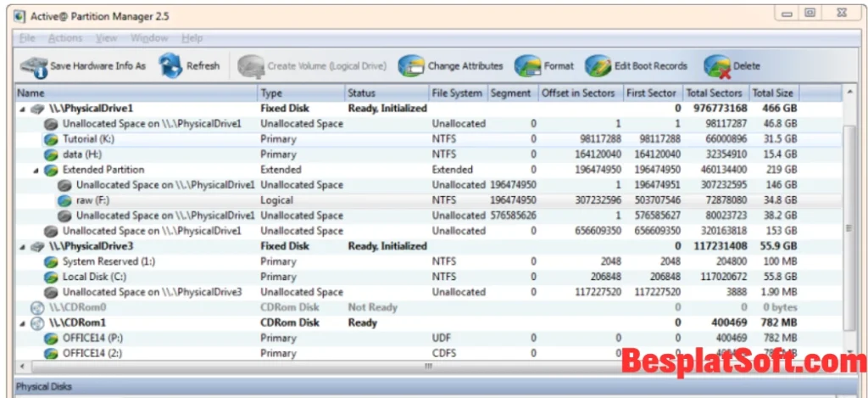Click the scroll up arrow of the list

849,92
